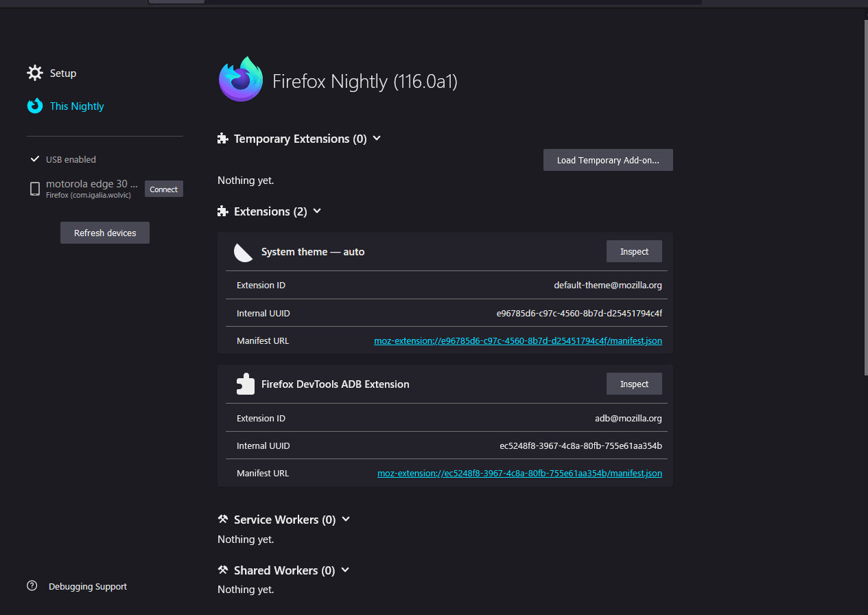Viewport: 868px width, 615px height.
Task: Open Debugging Support link
Action: click(88, 586)
